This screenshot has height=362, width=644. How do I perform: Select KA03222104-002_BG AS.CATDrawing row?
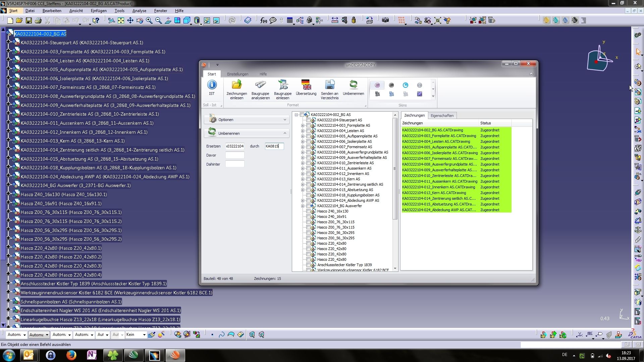point(432,130)
